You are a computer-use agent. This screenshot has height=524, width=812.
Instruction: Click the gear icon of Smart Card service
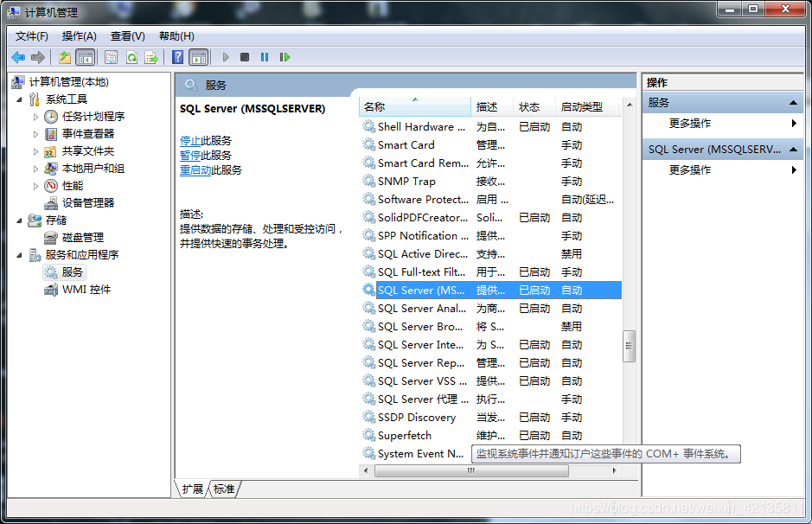(368, 145)
